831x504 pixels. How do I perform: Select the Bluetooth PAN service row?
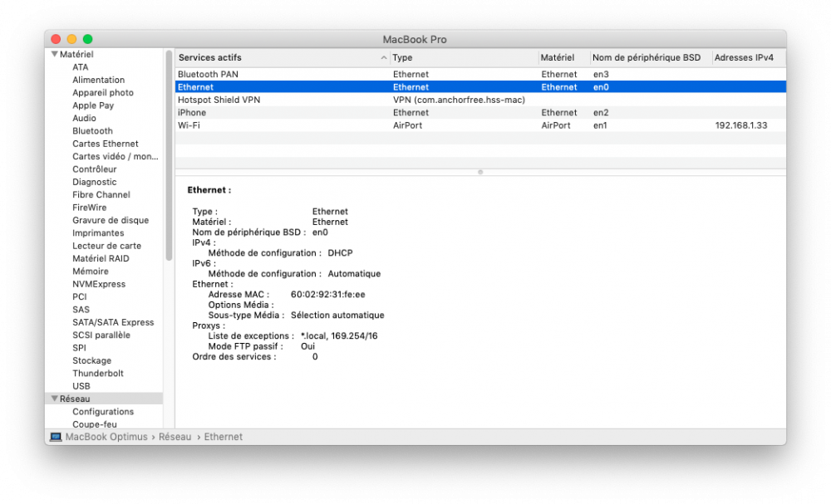480,74
